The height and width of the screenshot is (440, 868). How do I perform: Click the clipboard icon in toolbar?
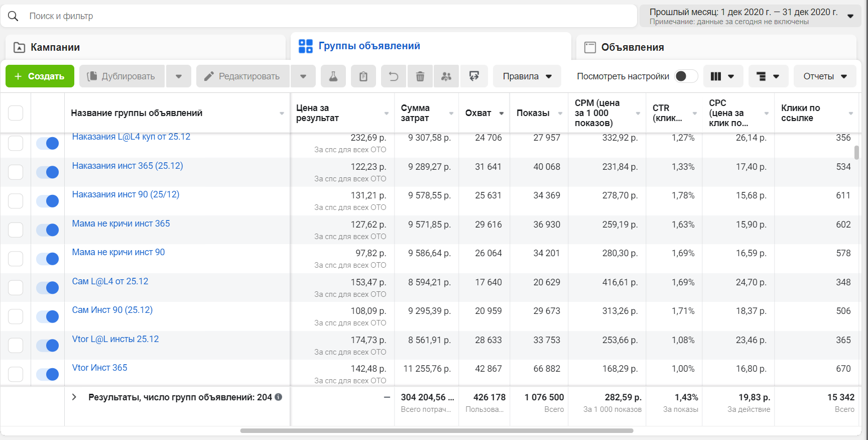tap(363, 76)
